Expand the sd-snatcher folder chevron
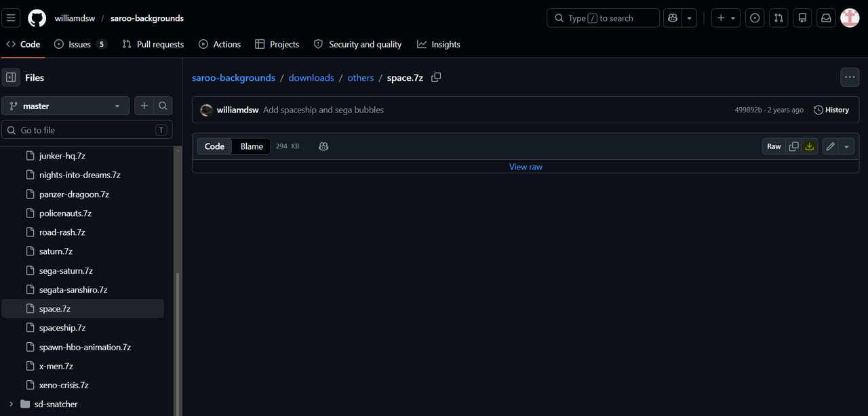Viewport: 868px width, 416px height. click(x=11, y=404)
